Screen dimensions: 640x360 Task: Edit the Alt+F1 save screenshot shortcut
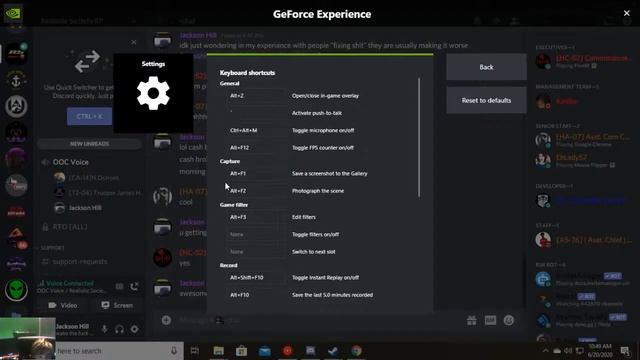(256, 173)
